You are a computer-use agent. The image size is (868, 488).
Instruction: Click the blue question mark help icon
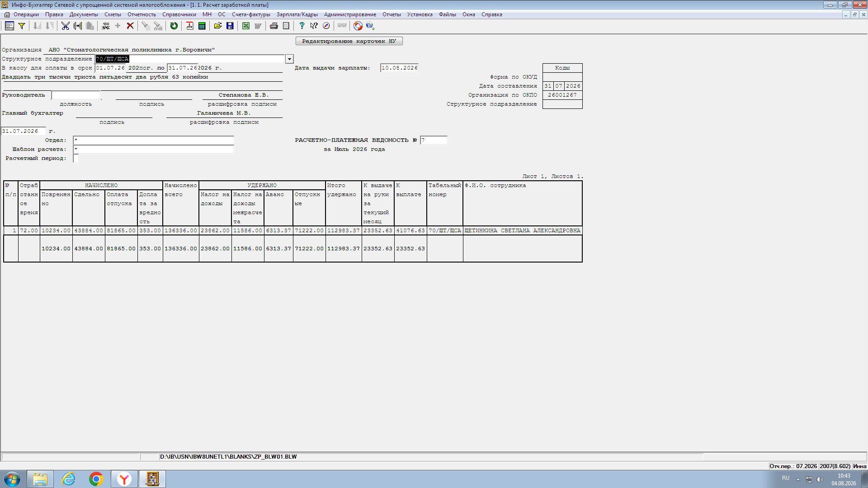coord(302,26)
